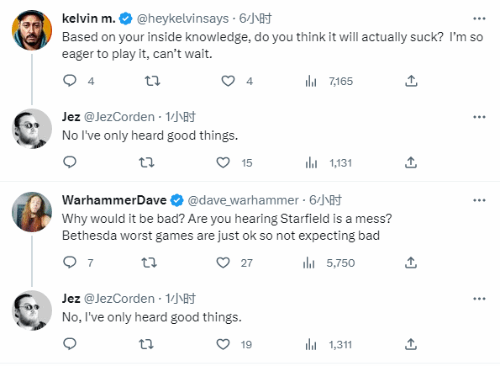
Task: Retweet WarhammerDave's Starfield tweet
Action: (x=149, y=263)
